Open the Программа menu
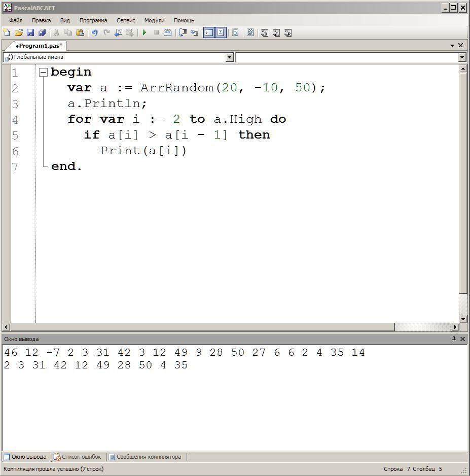 [93, 20]
